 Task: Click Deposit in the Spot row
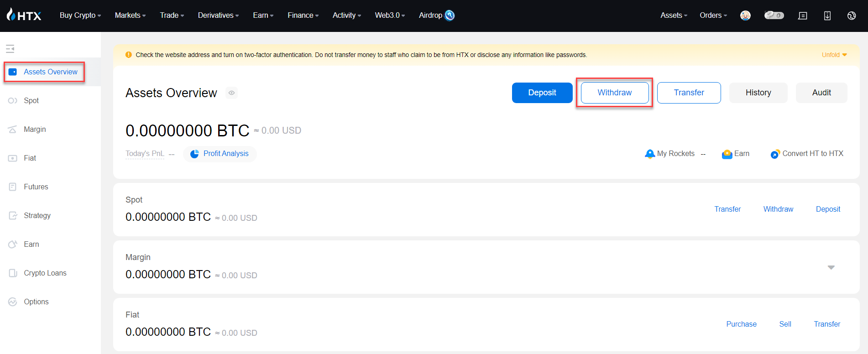pos(828,209)
